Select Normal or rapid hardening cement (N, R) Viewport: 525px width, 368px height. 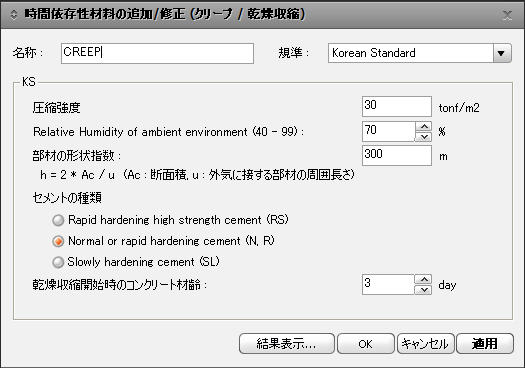tap(164, 241)
